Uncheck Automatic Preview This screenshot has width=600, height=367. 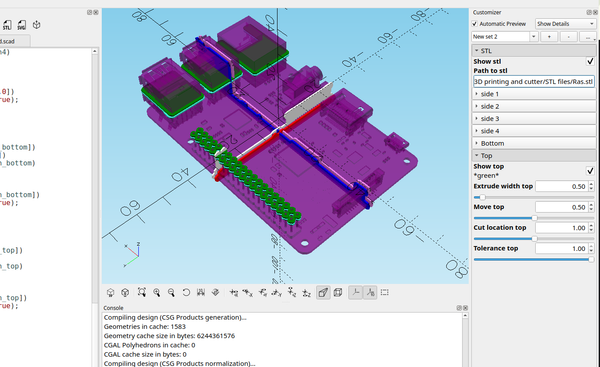pyautogui.click(x=474, y=24)
